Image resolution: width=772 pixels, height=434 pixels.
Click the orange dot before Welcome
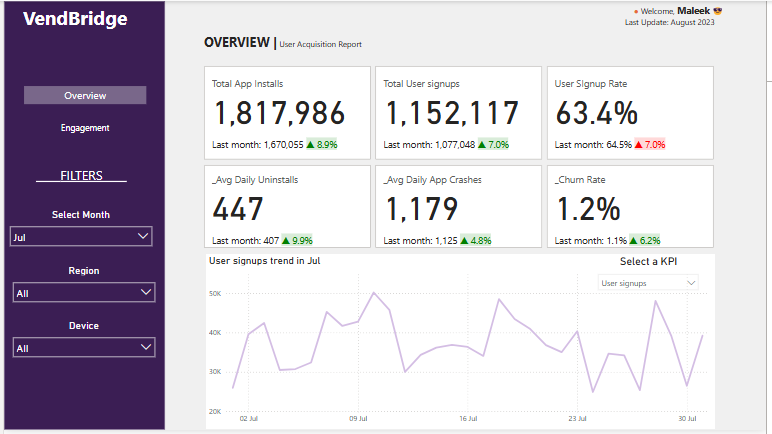[x=636, y=12]
